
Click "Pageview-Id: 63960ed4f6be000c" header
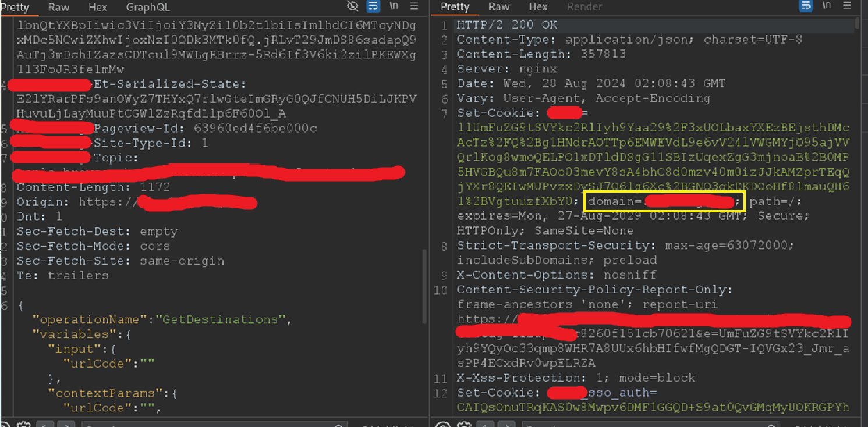coord(206,128)
